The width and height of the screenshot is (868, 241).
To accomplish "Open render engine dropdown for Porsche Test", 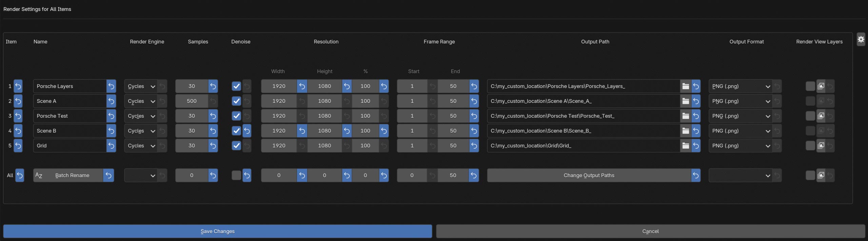I will click(x=141, y=116).
